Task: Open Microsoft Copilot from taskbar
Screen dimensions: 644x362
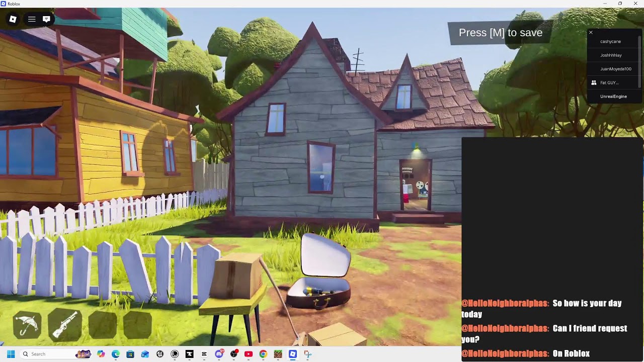Action: pyautogui.click(x=101, y=354)
